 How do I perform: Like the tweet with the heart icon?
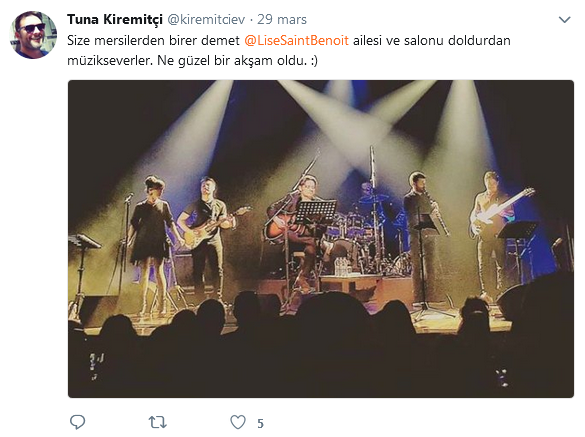[238, 422]
